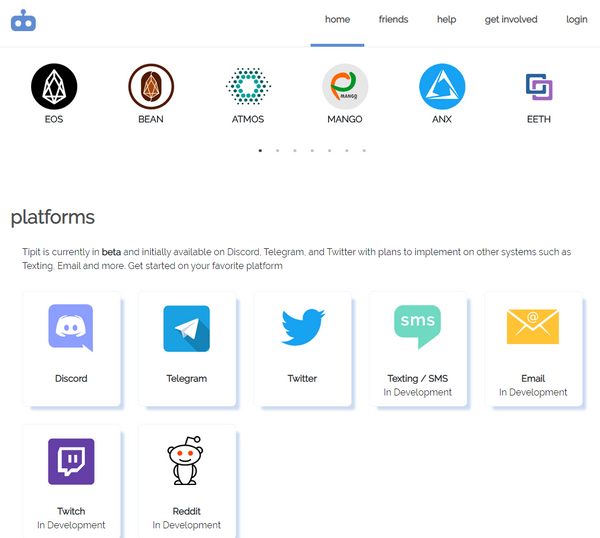
Task: Click In Development under Twitch
Action: 71,525
